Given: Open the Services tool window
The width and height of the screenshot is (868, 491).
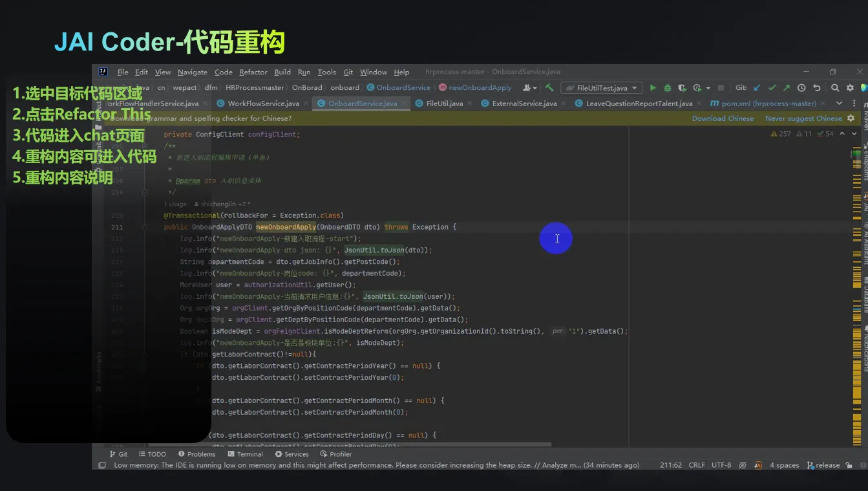Looking at the screenshot, I should coord(292,454).
